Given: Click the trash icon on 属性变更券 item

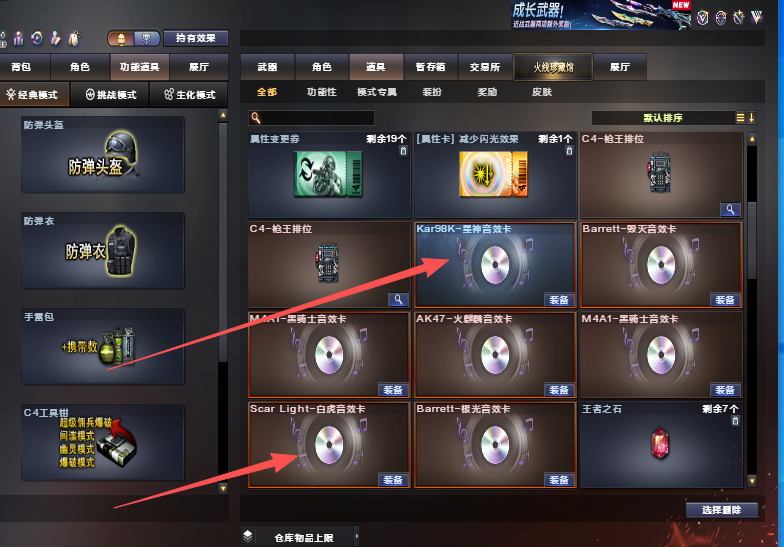Looking at the screenshot, I should 404,150.
